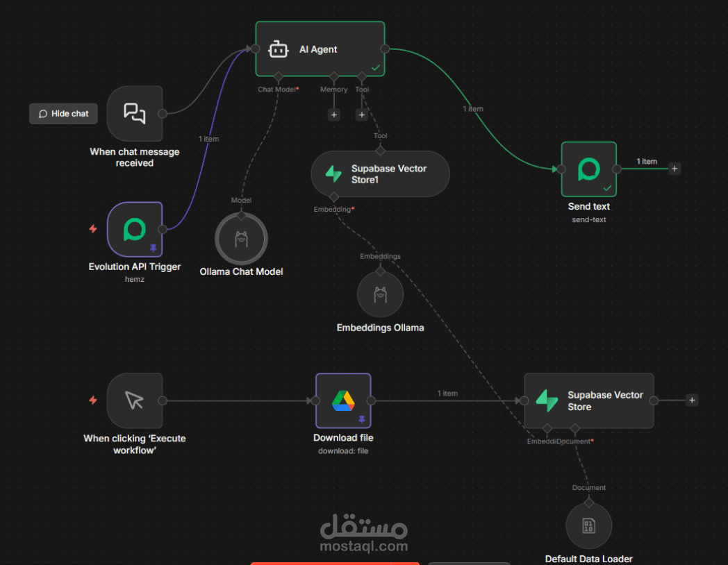Click the green checkmark on AI Agent node
The width and height of the screenshot is (728, 565).
click(x=376, y=68)
